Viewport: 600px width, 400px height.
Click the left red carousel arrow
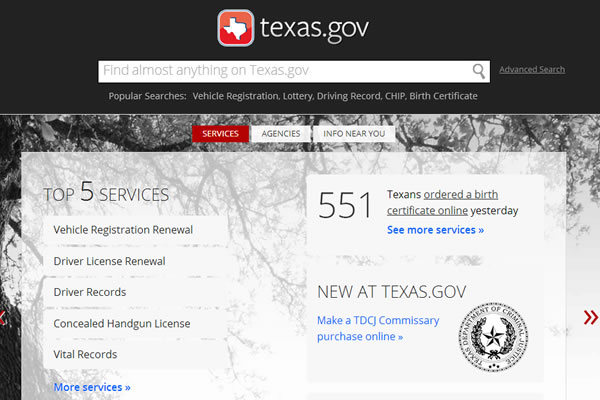pyautogui.click(x=2, y=318)
